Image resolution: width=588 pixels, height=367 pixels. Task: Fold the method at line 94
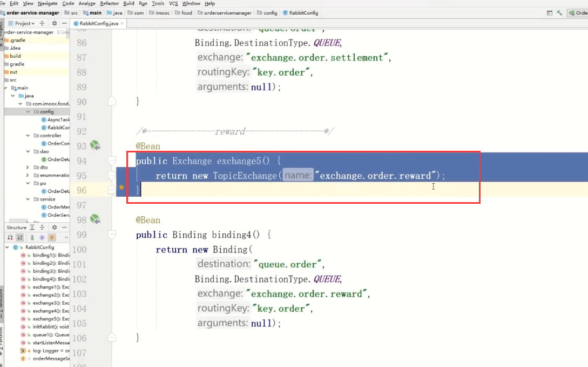pyautogui.click(x=112, y=161)
